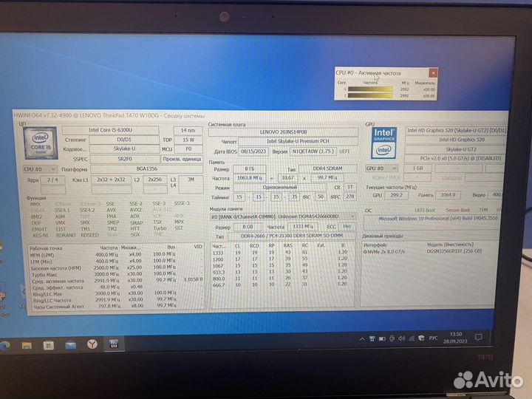Image resolution: width=532 pixels, height=399 pixels.
Task: Click the LENOVO 20JNS14P0B motherboard field
Action: tap(283, 132)
